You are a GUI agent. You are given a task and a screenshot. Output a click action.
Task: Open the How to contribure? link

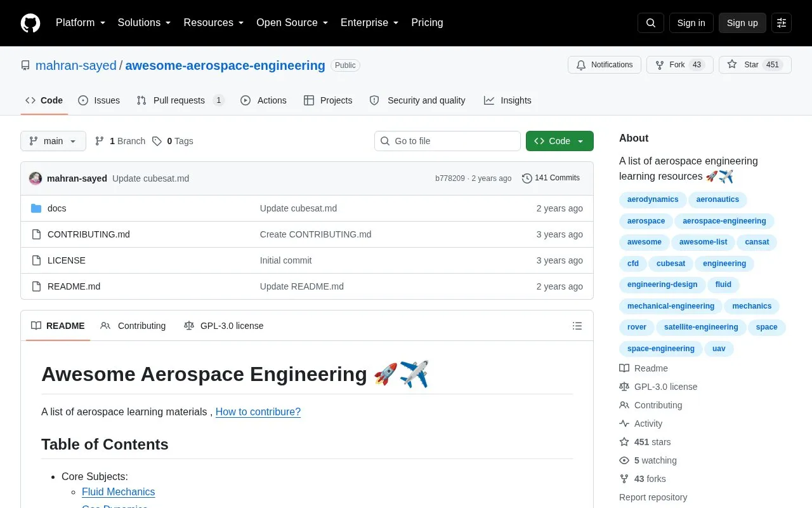coord(258,411)
